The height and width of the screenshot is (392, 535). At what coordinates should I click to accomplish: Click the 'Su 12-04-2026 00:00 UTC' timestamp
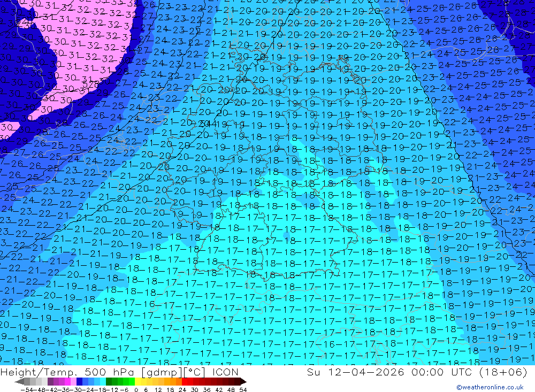coord(389,372)
